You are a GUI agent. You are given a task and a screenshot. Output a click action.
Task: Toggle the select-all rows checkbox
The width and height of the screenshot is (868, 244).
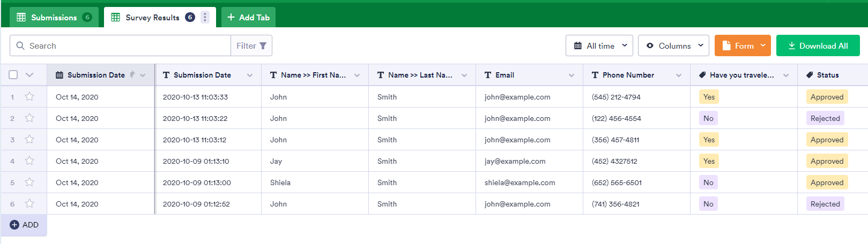[13, 75]
